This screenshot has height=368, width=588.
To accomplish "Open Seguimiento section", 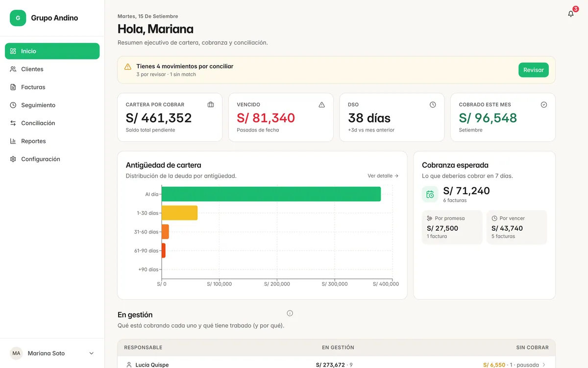I will (x=52, y=105).
